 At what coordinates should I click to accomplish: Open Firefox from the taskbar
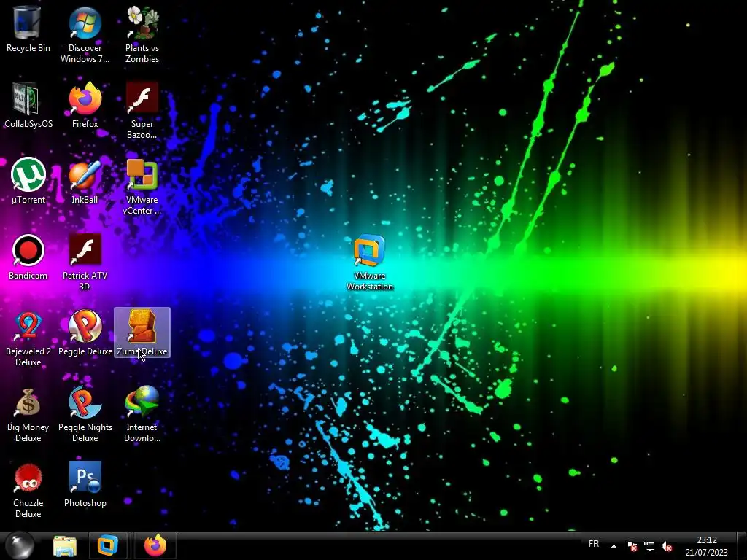coord(155,545)
